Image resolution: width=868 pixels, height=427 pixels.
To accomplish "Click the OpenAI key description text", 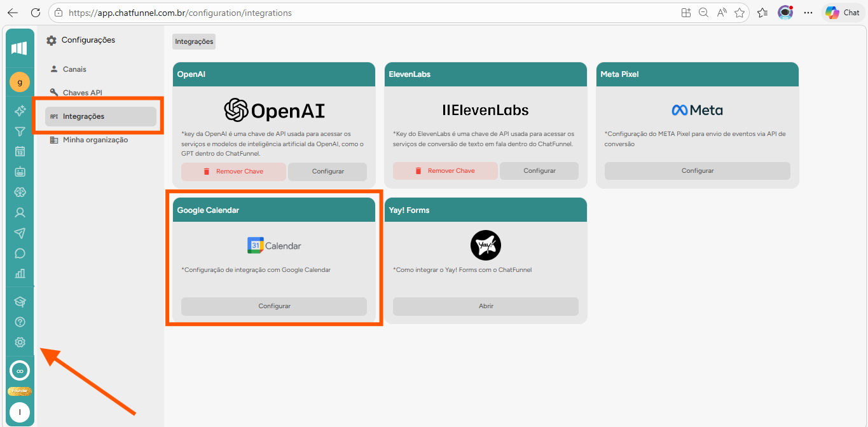I will tap(273, 144).
